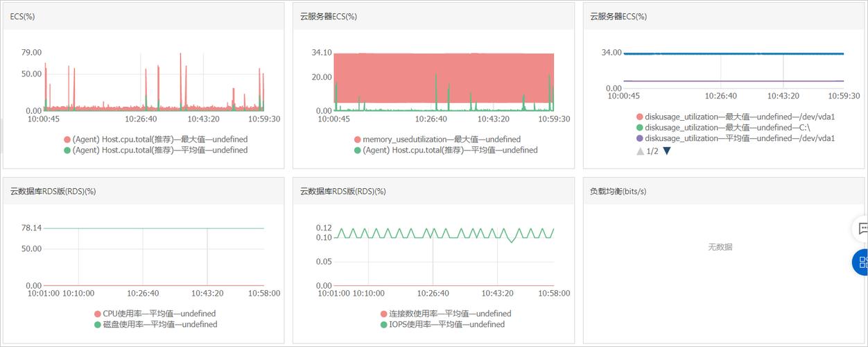Toggle the IOPS使用率 平均值 legend entry
The height and width of the screenshot is (347, 868).
coord(442,324)
